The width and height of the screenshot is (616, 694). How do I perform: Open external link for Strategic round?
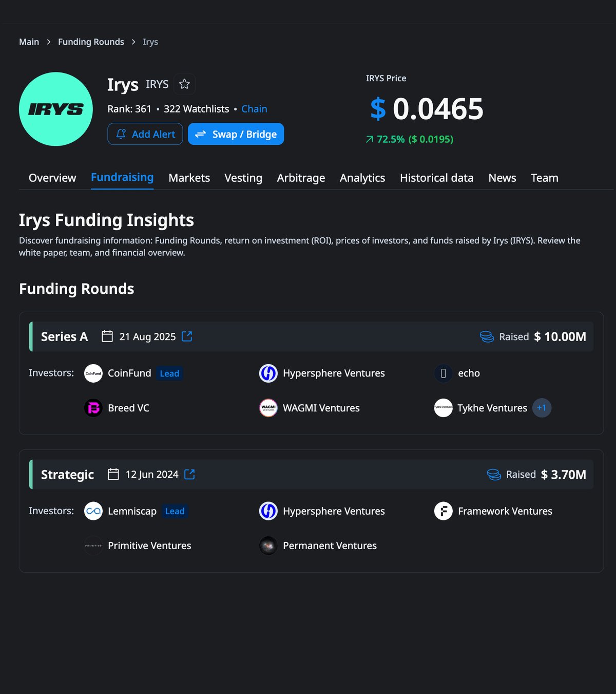pos(189,474)
